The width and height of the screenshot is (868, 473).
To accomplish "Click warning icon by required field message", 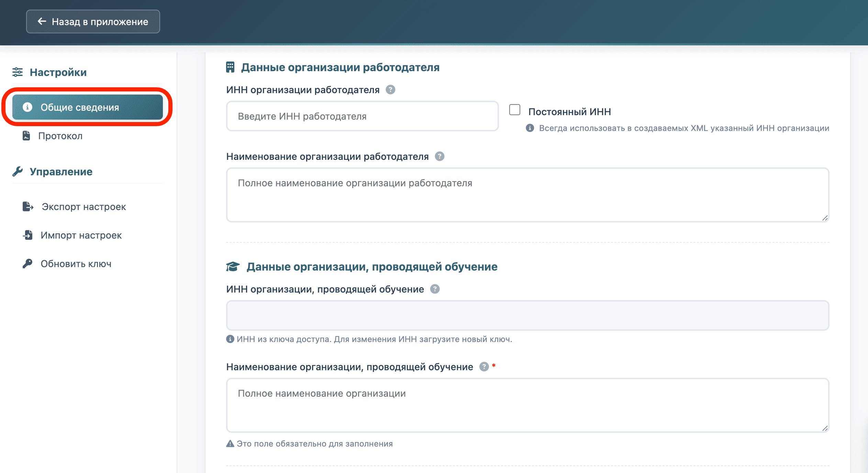I will tap(230, 444).
